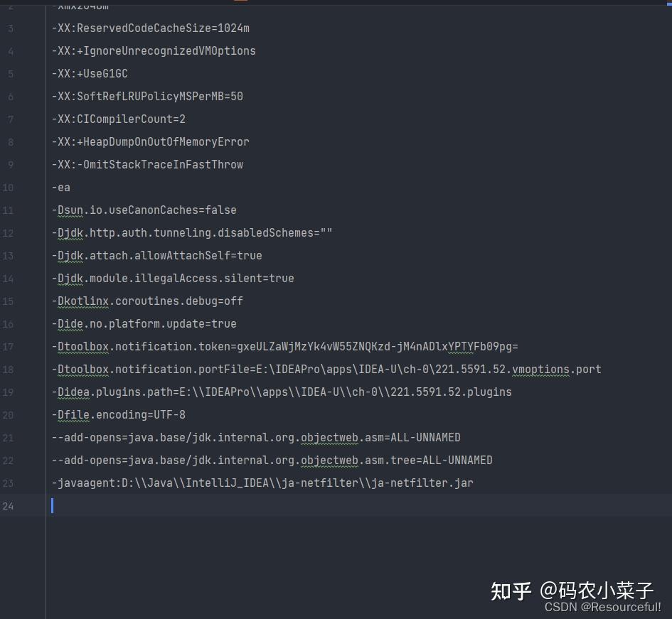The height and width of the screenshot is (619, 672).
Task: Click the -javaagent ja-netfilter.jar line
Action: (x=262, y=483)
